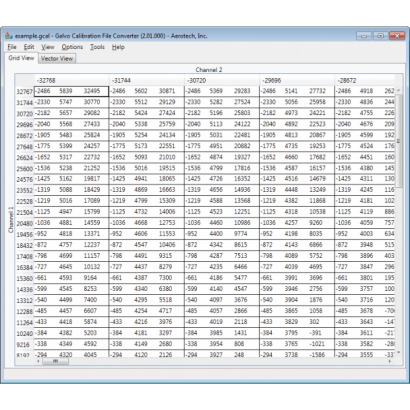Click cell value 5874 in row 11264
Viewport: 410px width, 410px height.
point(90,322)
